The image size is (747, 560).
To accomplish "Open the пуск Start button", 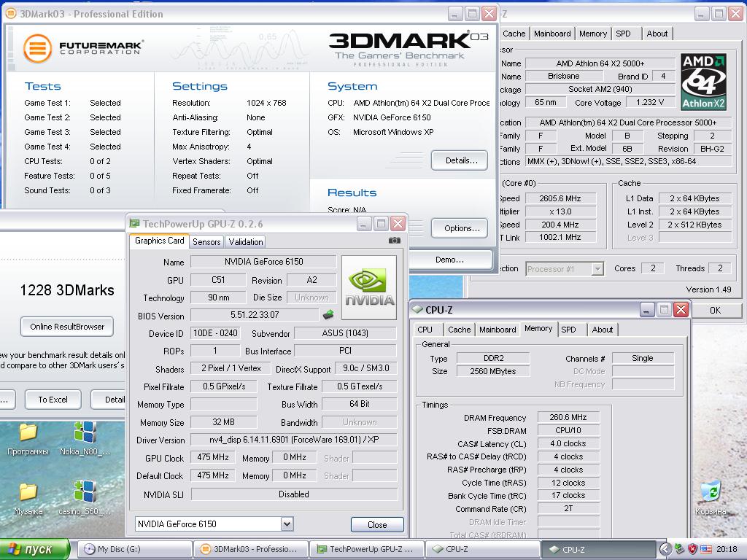I will point(35,549).
